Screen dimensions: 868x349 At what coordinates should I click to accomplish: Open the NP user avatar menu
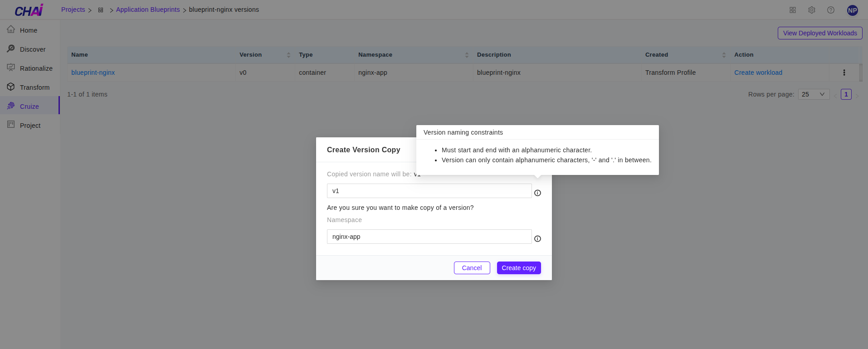click(x=853, y=10)
